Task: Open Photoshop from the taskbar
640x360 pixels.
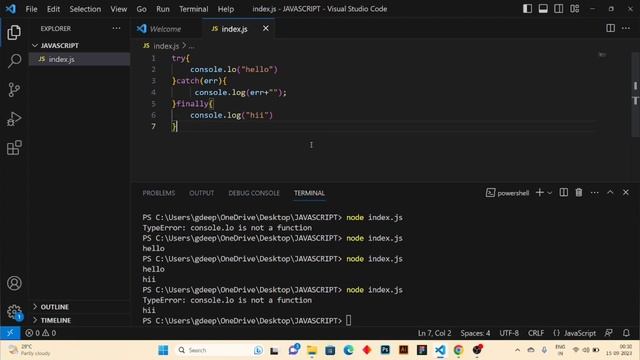Action: [x=385, y=350]
